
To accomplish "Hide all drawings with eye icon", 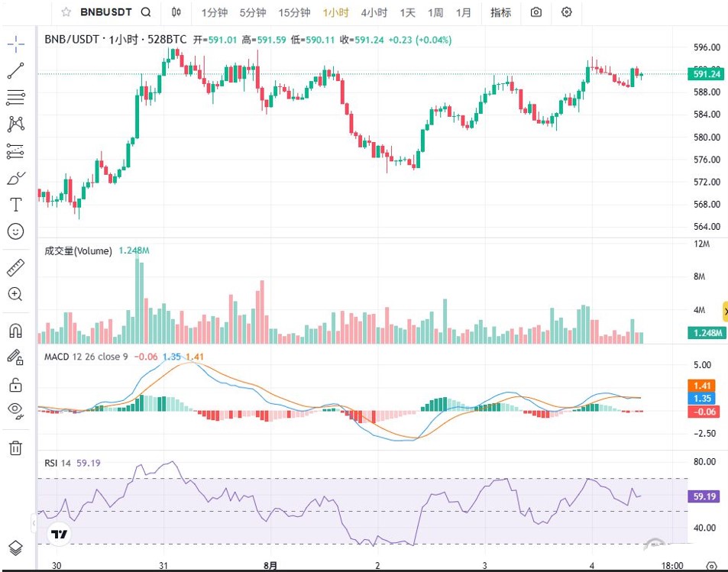I will coord(15,410).
